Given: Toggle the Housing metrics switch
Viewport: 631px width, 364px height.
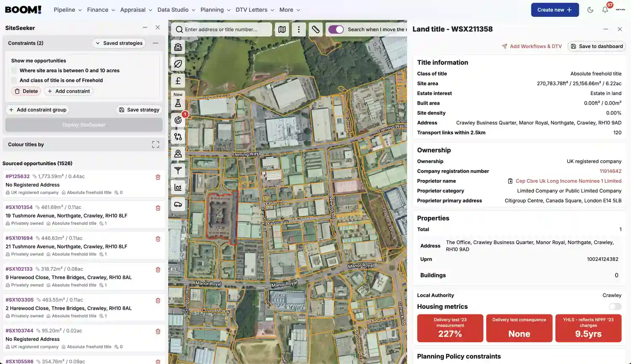Looking at the screenshot, I should [x=615, y=306].
